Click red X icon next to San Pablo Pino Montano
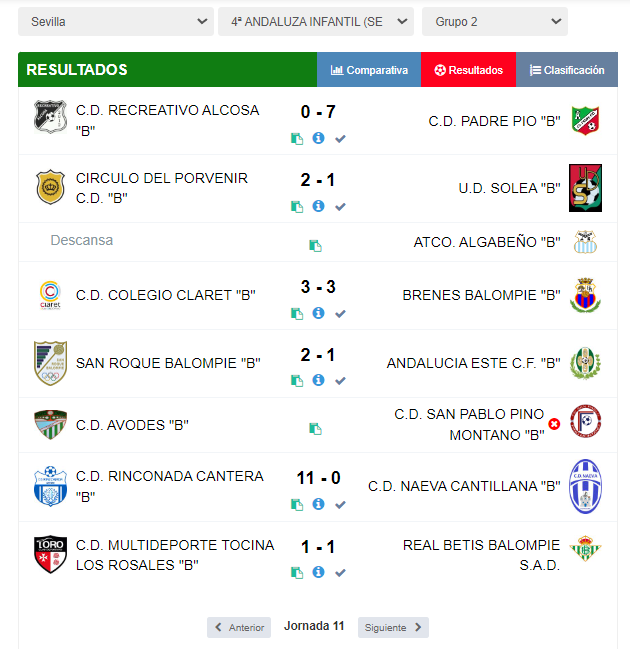 click(554, 424)
